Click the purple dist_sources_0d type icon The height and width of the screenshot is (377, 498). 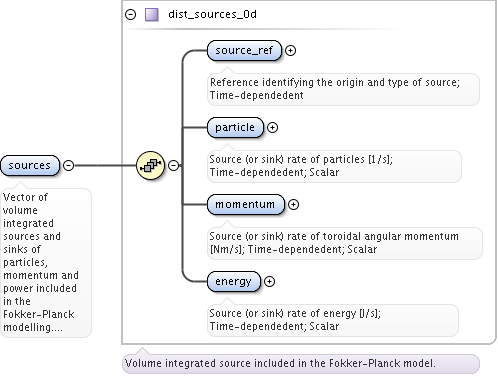click(x=152, y=15)
